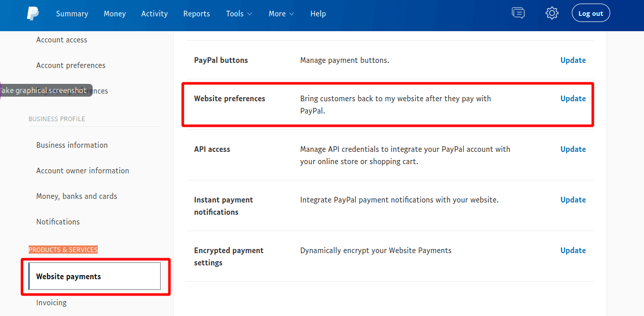This screenshot has height=316, width=644.
Task: Select Website payments in sidebar
Action: [95, 277]
